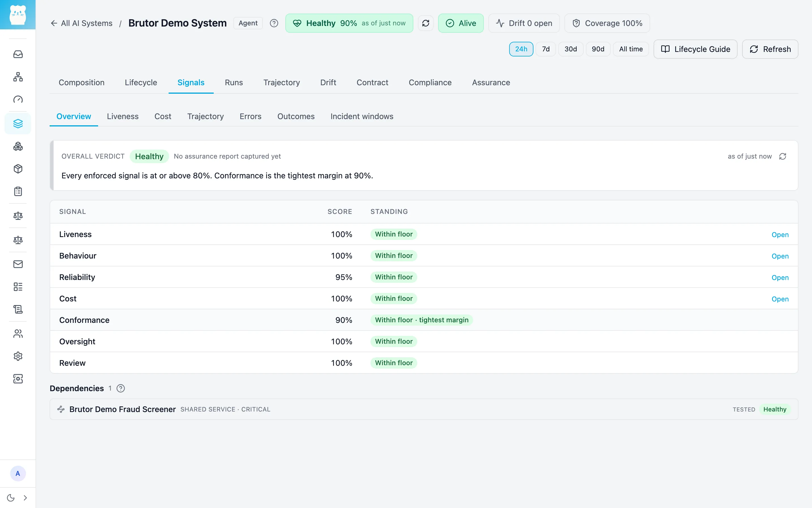Open the user avatar A

(18, 473)
